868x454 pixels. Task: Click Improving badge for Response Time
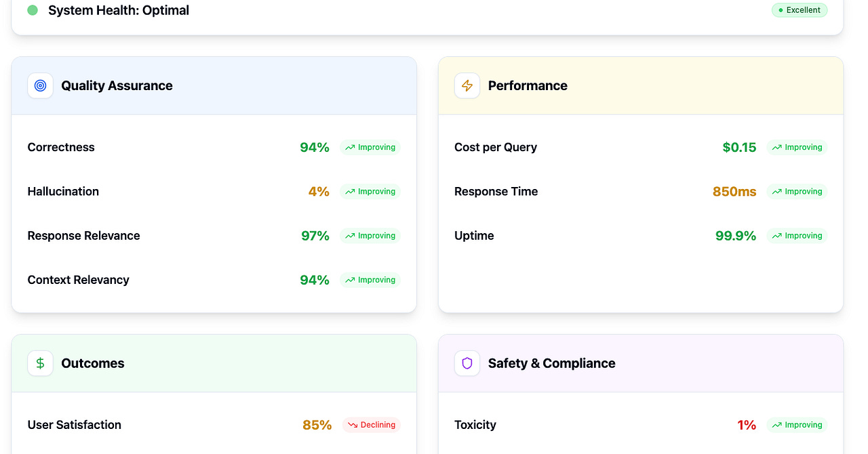coord(797,192)
